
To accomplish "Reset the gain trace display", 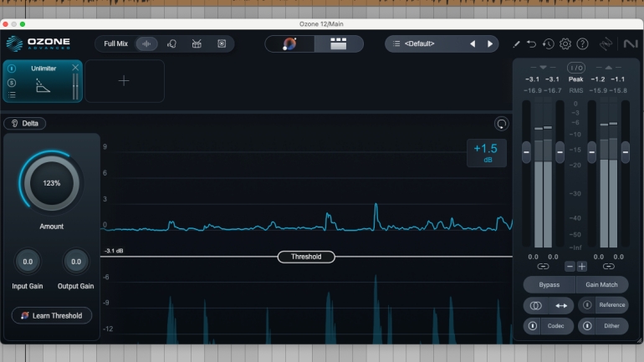I will (502, 124).
